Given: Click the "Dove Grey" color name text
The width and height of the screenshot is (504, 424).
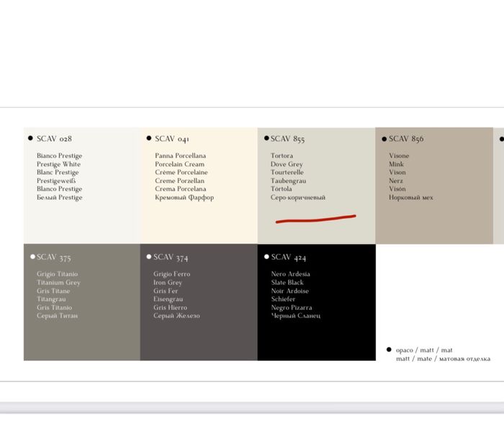Looking at the screenshot, I should coord(287,164).
